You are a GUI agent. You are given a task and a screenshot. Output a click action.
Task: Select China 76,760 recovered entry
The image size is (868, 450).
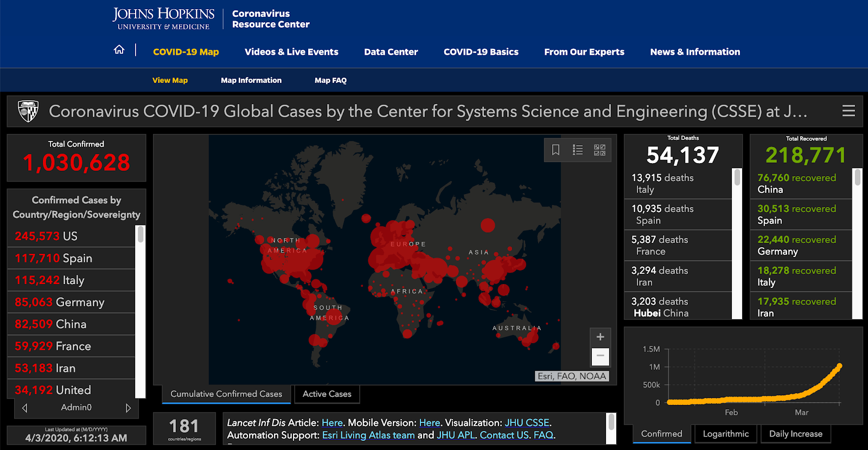click(801, 184)
